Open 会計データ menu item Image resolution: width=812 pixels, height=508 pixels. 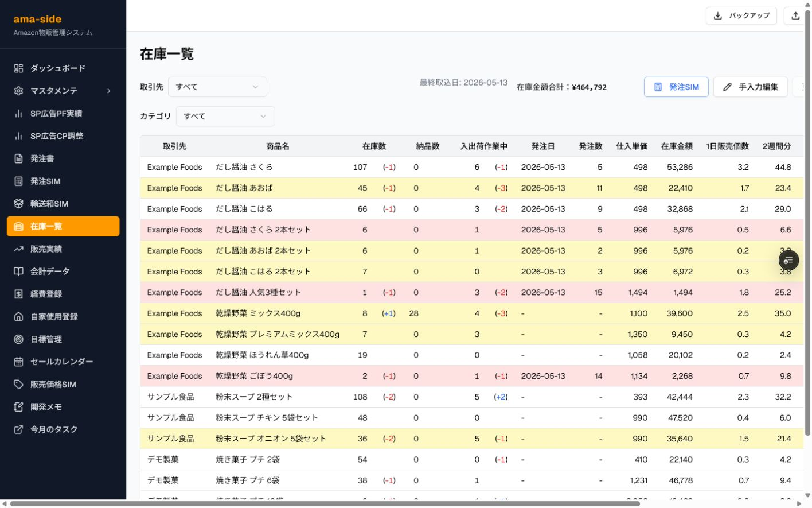pos(63,272)
